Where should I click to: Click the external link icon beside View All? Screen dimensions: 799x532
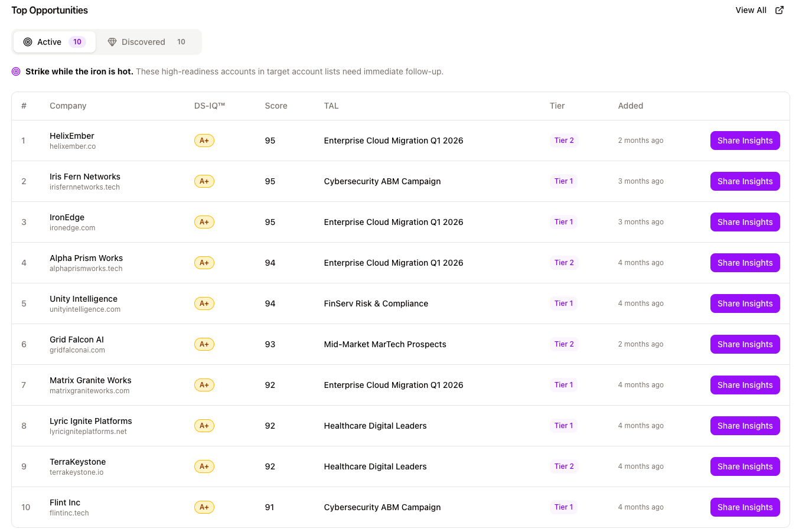click(x=780, y=10)
